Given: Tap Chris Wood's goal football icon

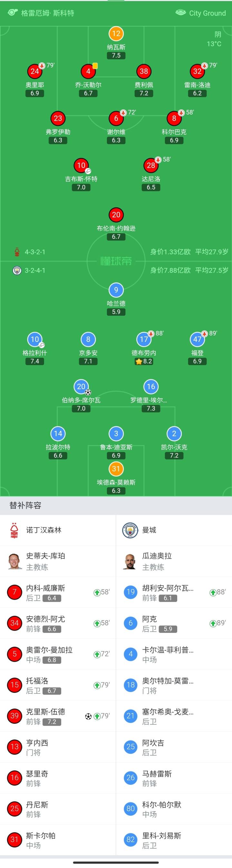Looking at the screenshot, I should point(88,716).
